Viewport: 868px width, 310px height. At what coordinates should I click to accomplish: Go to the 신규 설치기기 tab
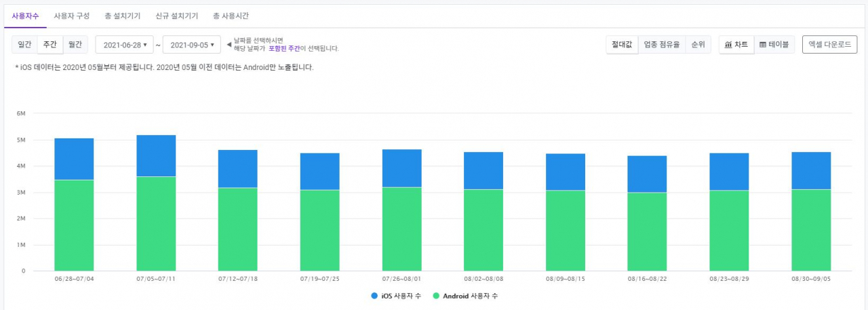(x=176, y=15)
